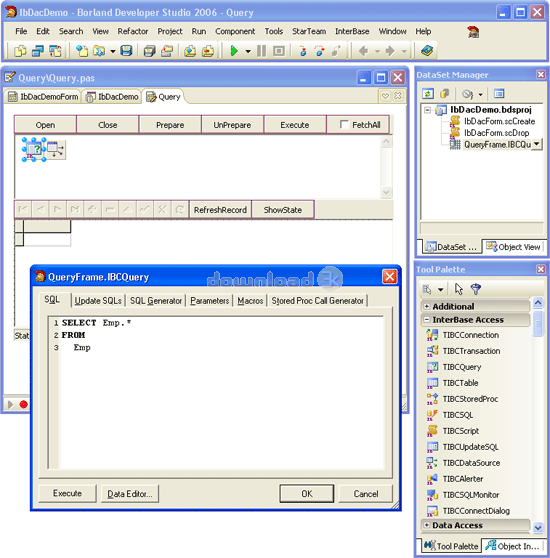Click the Pause button in main toolbar
The height and width of the screenshot is (558, 550).
261,51
